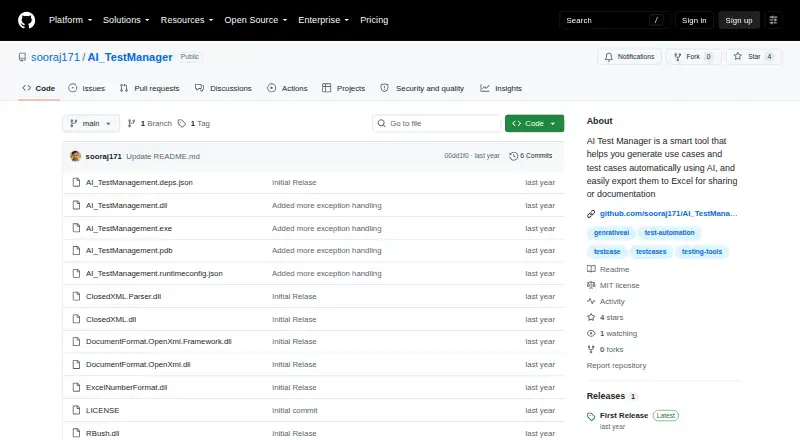This screenshot has height=440, width=800.
Task: Switch to the Issues tab
Action: [x=87, y=88]
